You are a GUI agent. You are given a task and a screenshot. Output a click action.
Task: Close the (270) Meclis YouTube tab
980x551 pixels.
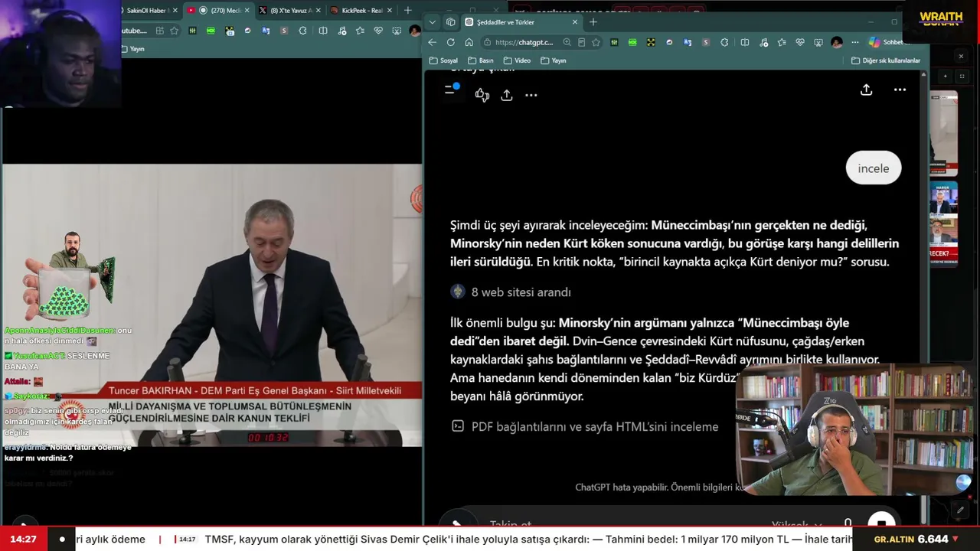[247, 11]
